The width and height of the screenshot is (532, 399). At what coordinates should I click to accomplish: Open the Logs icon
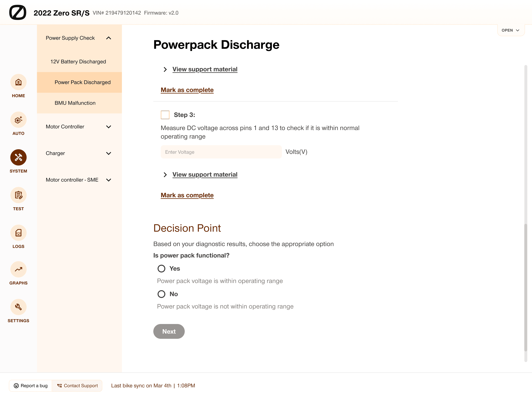[18, 233]
